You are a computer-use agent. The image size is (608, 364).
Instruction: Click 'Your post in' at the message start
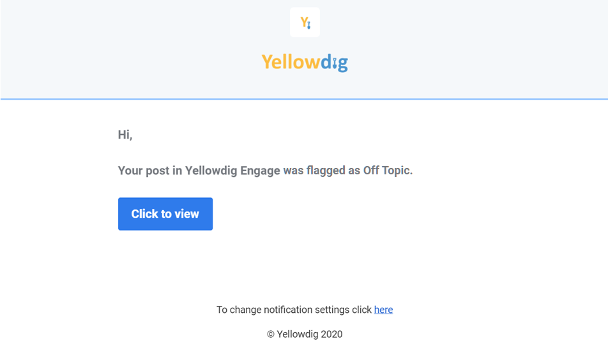(x=150, y=171)
